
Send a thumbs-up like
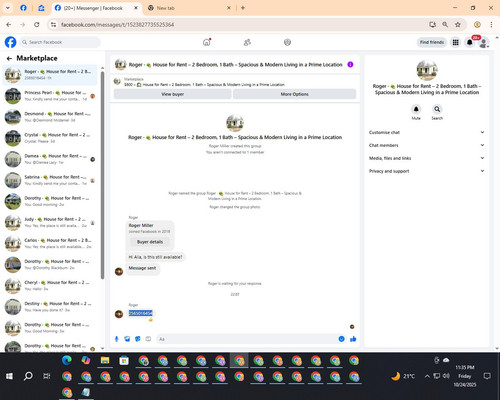pyautogui.click(x=353, y=339)
